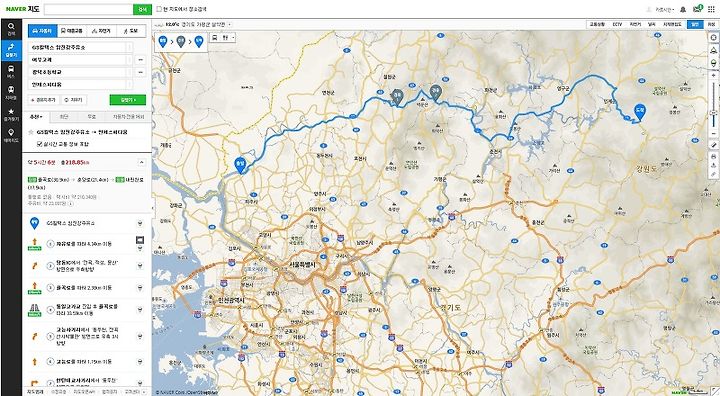Screen dimensions: 720x396
Task: Select the distance ruler tool on map
Action: (x=714, y=145)
